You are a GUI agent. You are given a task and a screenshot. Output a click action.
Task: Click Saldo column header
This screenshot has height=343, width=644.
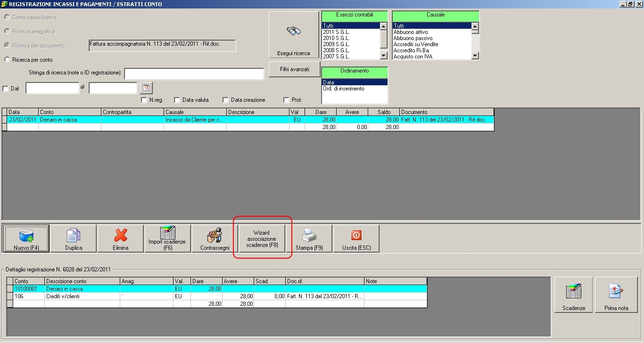pos(384,112)
